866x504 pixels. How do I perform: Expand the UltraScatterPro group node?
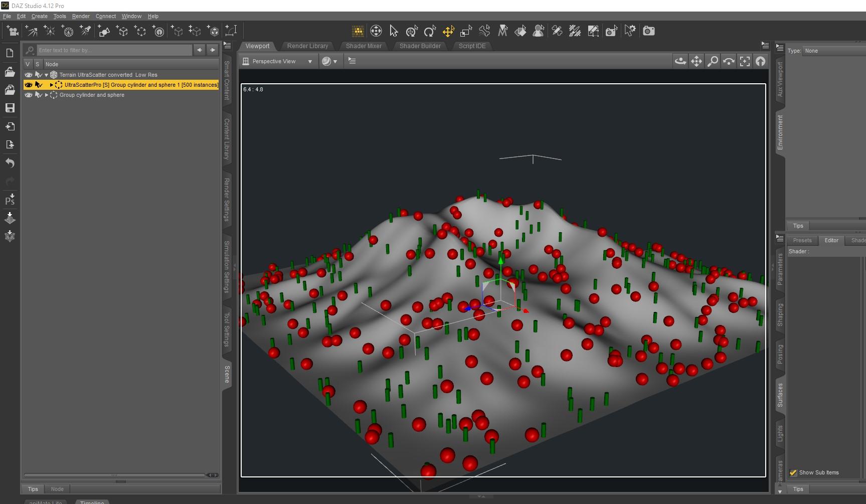pos(51,85)
